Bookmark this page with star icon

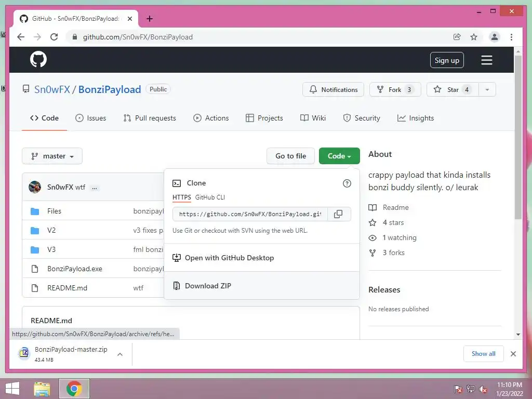(474, 37)
